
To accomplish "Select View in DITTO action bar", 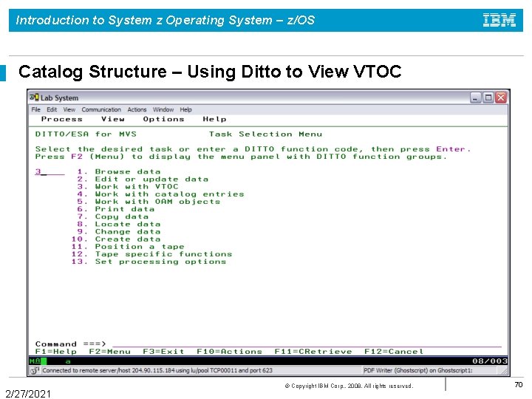I will coord(112,119).
